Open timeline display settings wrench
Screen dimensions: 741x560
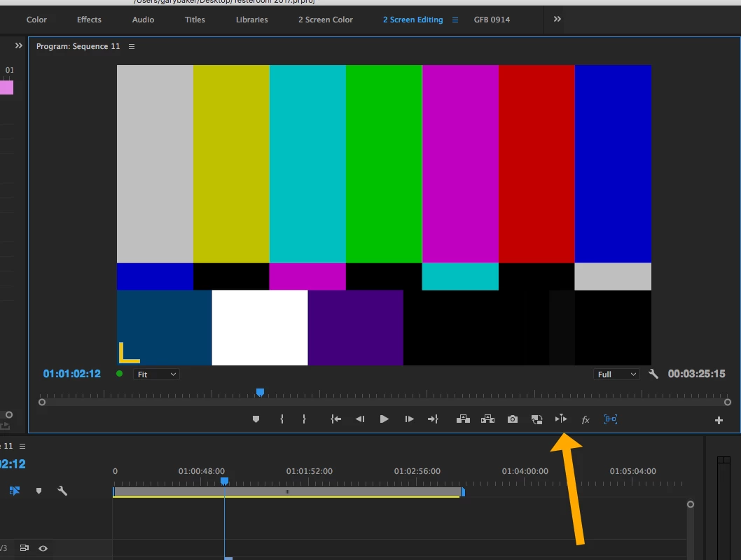[x=62, y=491]
